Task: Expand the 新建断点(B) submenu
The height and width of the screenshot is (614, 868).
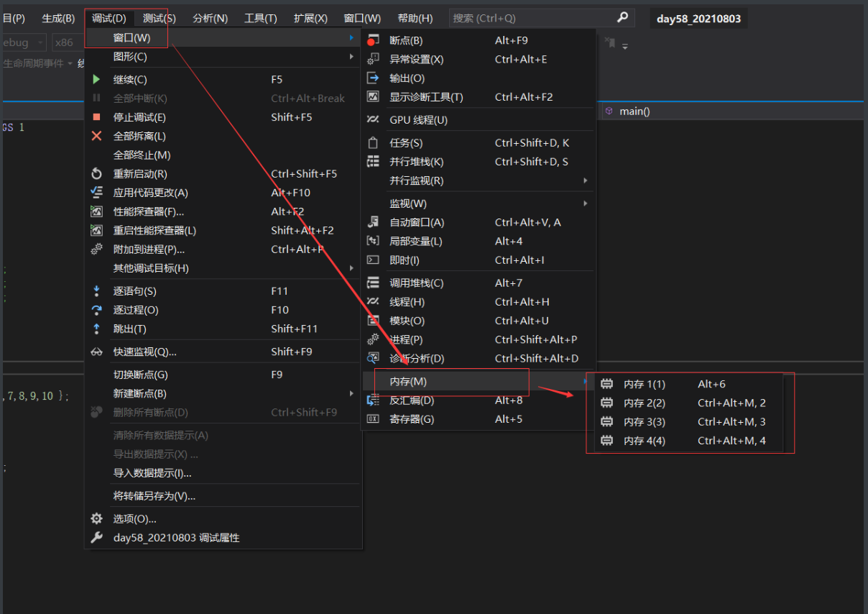Action: pyautogui.click(x=223, y=393)
